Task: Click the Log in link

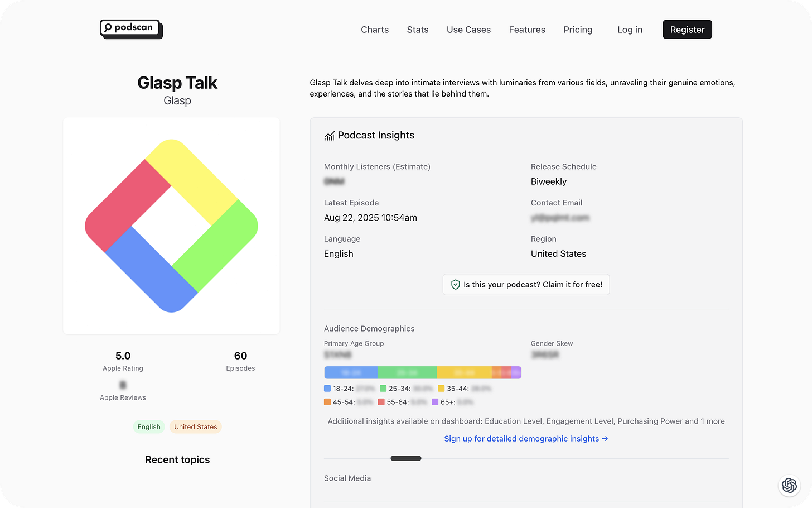Action: pos(630,30)
